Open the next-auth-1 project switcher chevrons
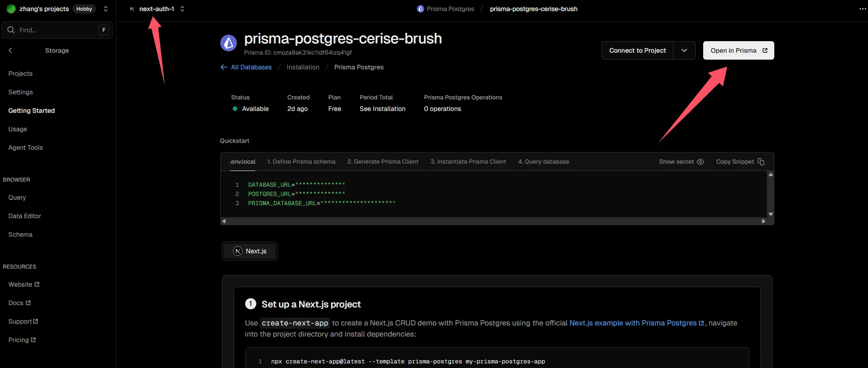 [x=182, y=9]
